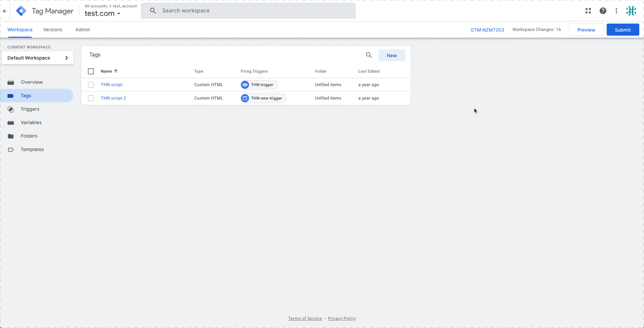The height and width of the screenshot is (328, 644).
Task: Click the Triggers icon in the sidebar
Action: click(11, 109)
